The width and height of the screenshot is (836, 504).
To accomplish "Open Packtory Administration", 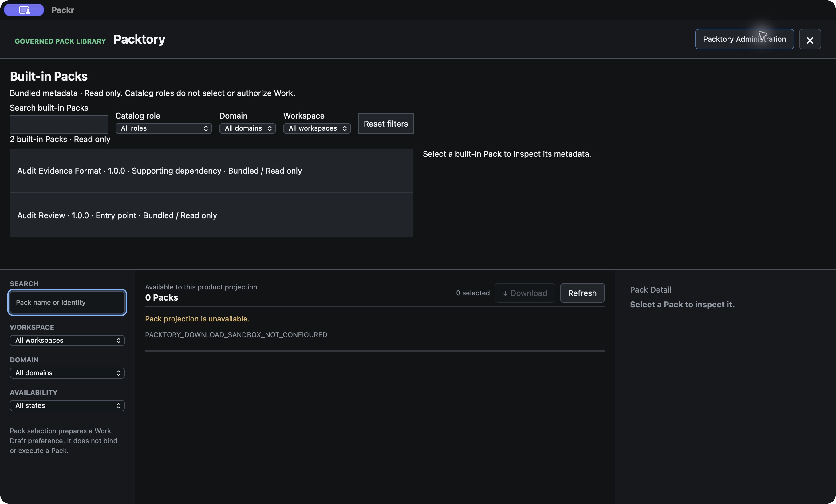I will 744,39.
